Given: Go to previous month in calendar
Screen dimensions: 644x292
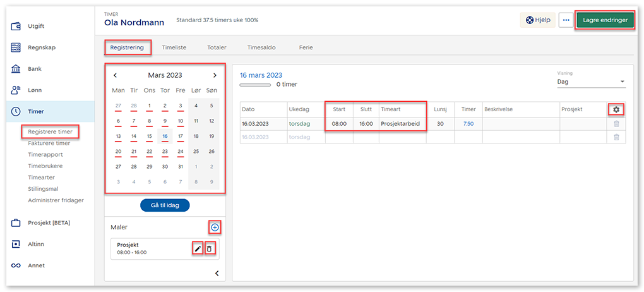Looking at the screenshot, I should pyautogui.click(x=115, y=75).
